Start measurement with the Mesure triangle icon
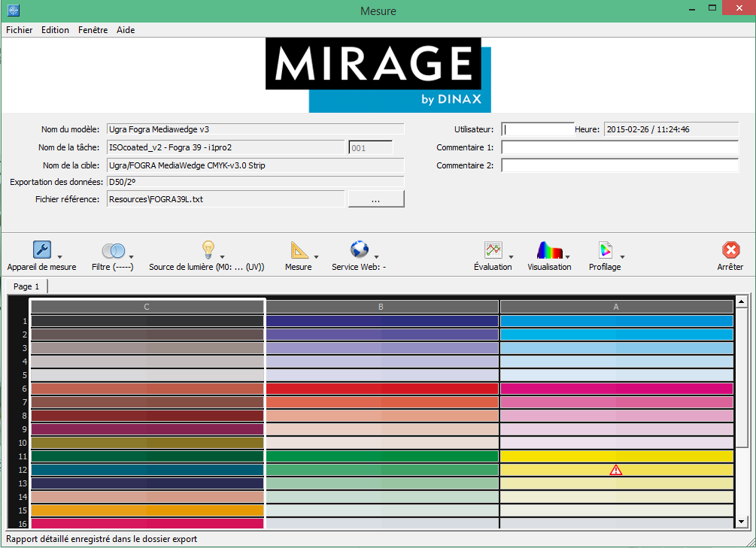Image resolution: width=756 pixels, height=548 pixels. click(x=299, y=250)
